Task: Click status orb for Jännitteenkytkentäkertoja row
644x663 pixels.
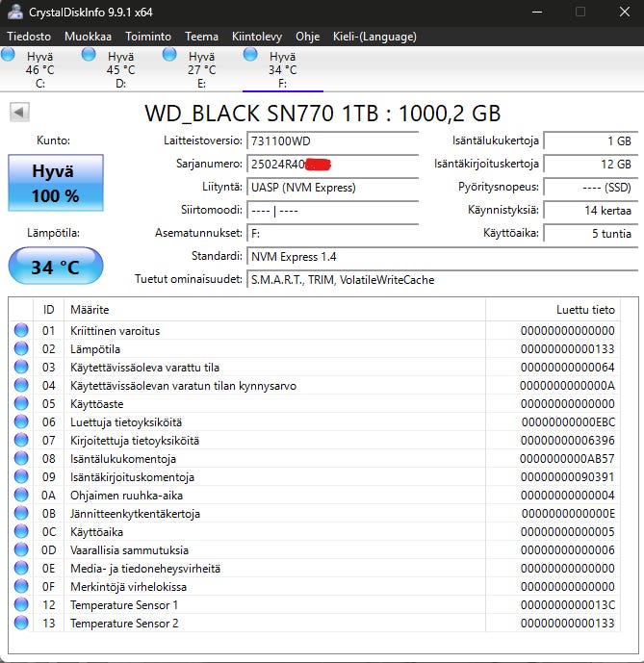Action: point(21,513)
